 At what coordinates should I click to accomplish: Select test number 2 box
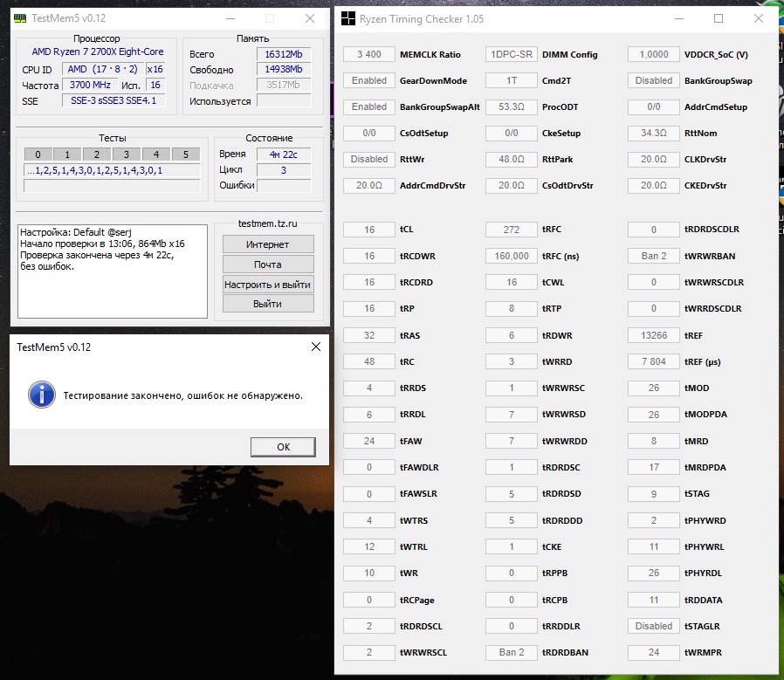(x=97, y=155)
